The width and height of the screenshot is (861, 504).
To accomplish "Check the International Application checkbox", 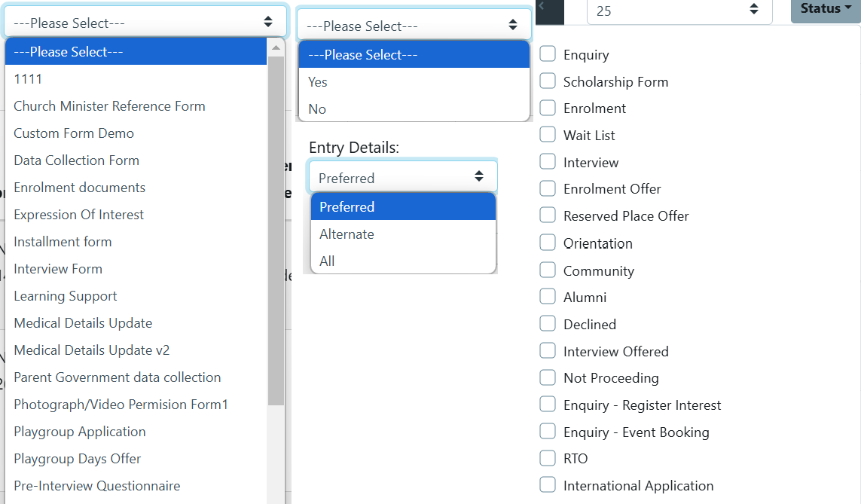I will click(x=548, y=485).
